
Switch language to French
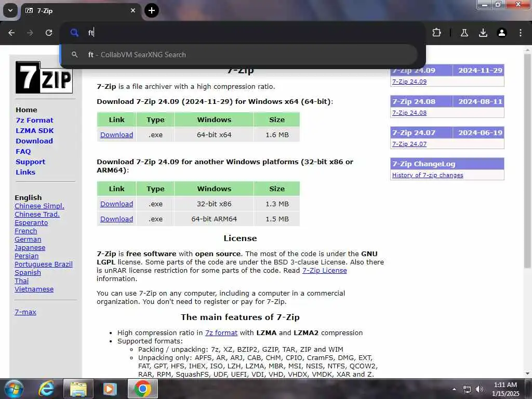pyautogui.click(x=26, y=231)
